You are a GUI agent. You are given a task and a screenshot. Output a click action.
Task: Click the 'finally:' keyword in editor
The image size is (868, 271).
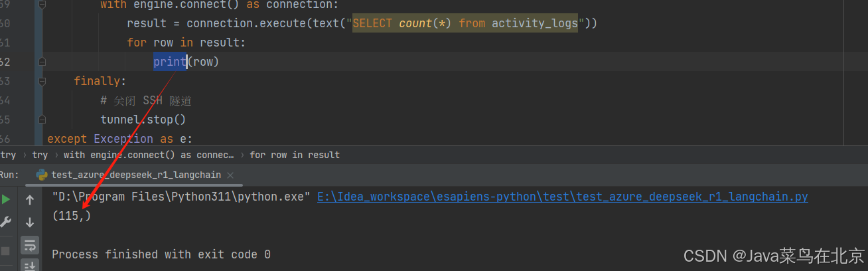pyautogui.click(x=100, y=81)
